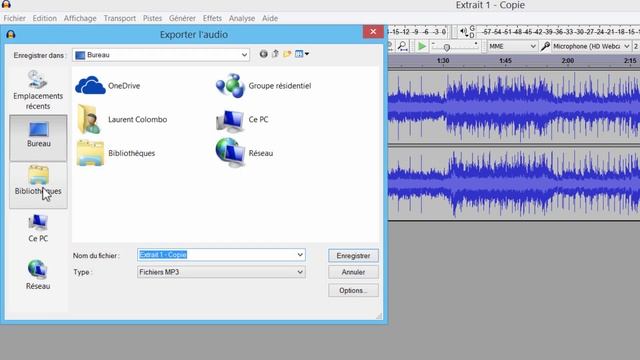
Task: Click the microphone recording device icon
Action: [x=545, y=47]
